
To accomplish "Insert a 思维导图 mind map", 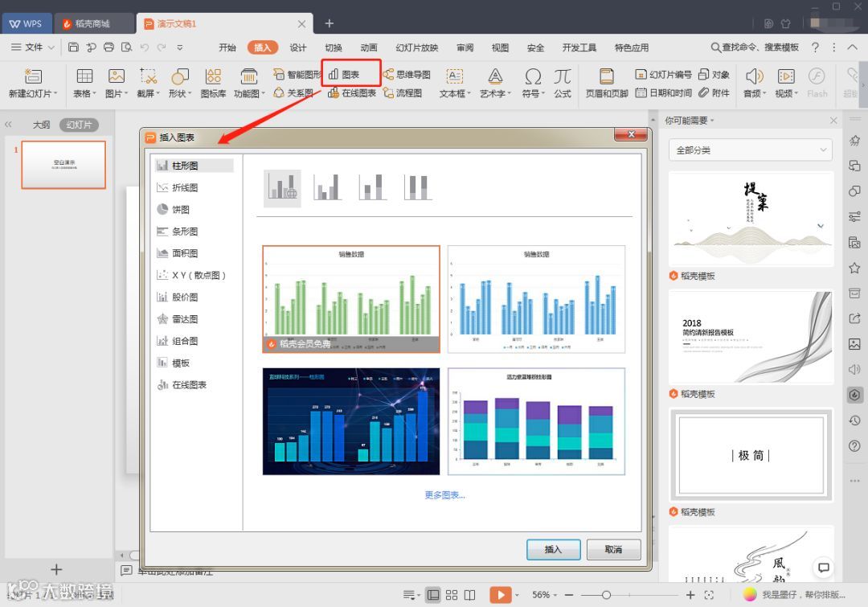I will tap(407, 74).
